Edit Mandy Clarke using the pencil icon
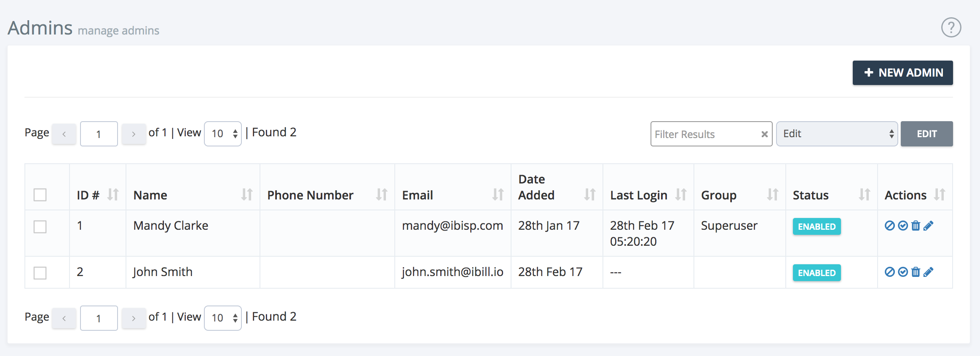This screenshot has height=356, width=980. (927, 226)
